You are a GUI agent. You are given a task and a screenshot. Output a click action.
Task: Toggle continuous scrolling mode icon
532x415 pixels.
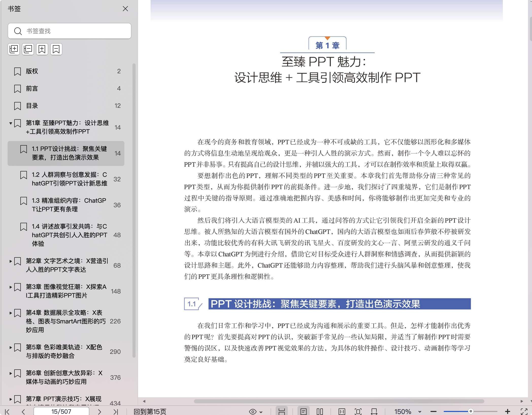pyautogui.click(x=282, y=411)
